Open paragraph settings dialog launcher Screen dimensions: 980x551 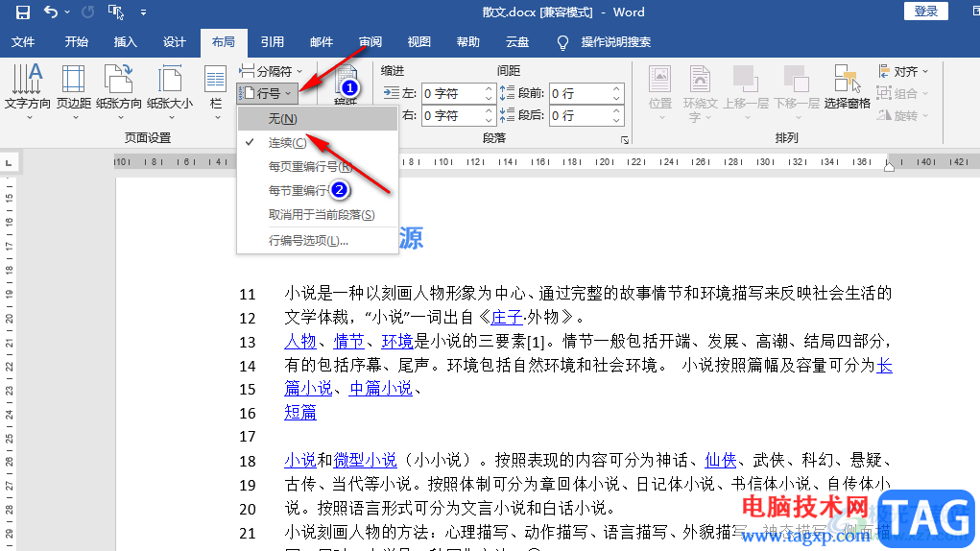pos(624,140)
